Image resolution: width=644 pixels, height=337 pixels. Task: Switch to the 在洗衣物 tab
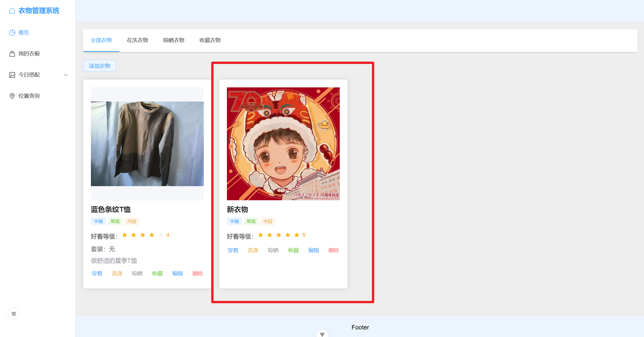pyautogui.click(x=138, y=40)
